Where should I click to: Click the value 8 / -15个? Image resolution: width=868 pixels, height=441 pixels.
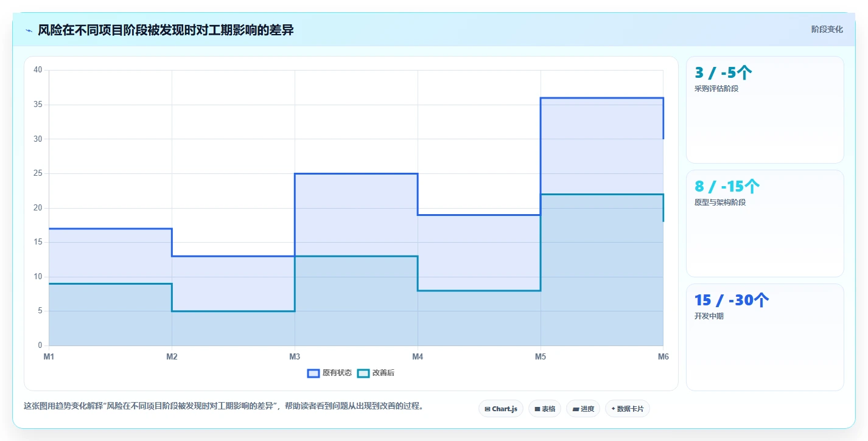tap(727, 187)
